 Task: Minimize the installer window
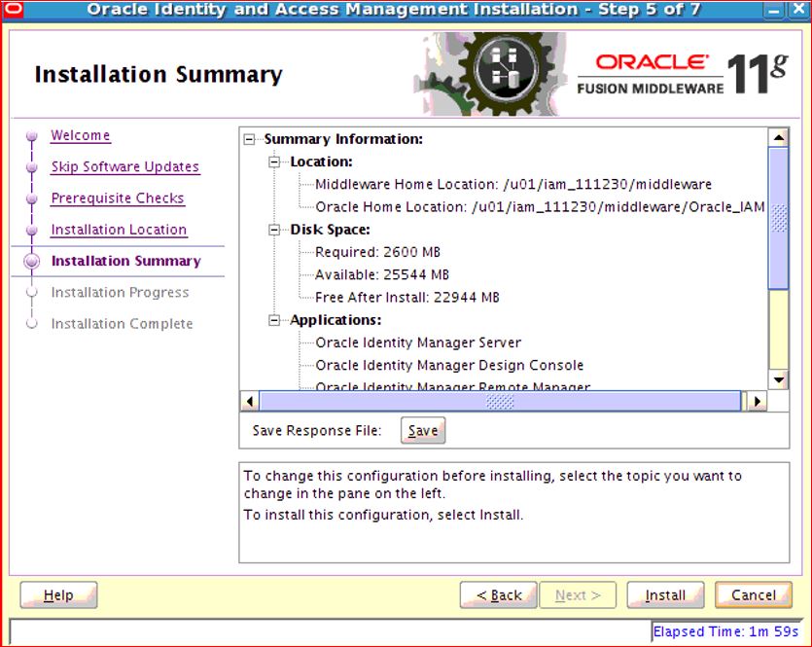tap(774, 11)
